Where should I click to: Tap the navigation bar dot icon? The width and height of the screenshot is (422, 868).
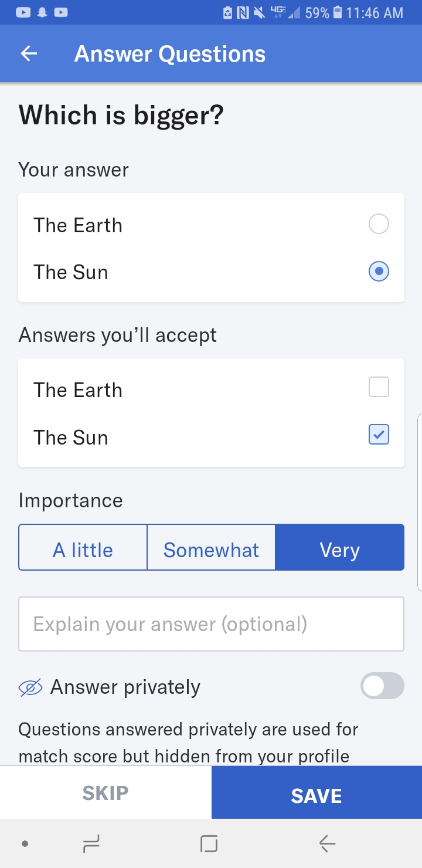[25, 844]
